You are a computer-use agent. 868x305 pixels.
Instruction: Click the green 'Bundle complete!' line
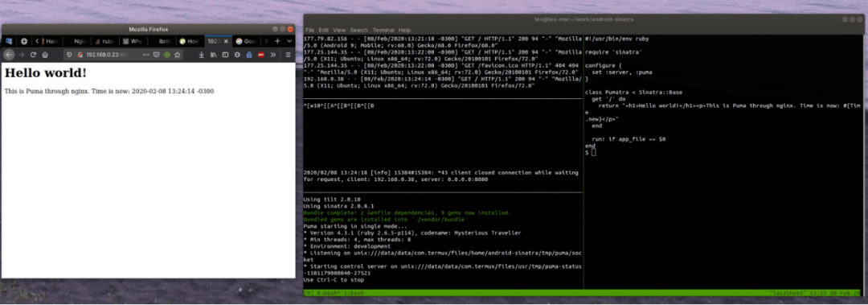(x=407, y=212)
